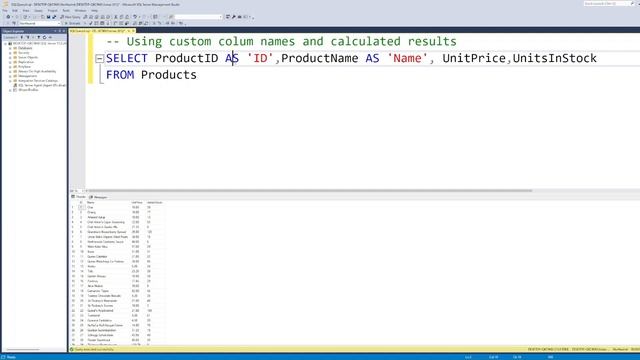The height and width of the screenshot is (360, 640).
Task: Expand the Replication node
Action: click(10, 62)
